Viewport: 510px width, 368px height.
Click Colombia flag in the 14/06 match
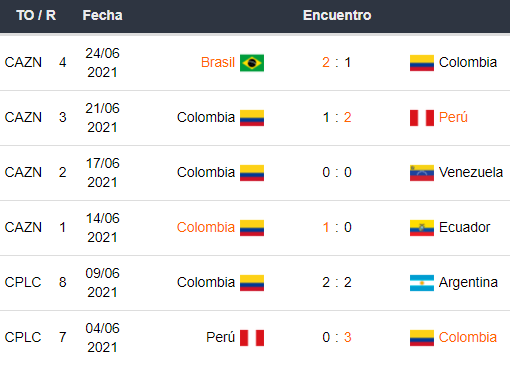click(x=252, y=228)
